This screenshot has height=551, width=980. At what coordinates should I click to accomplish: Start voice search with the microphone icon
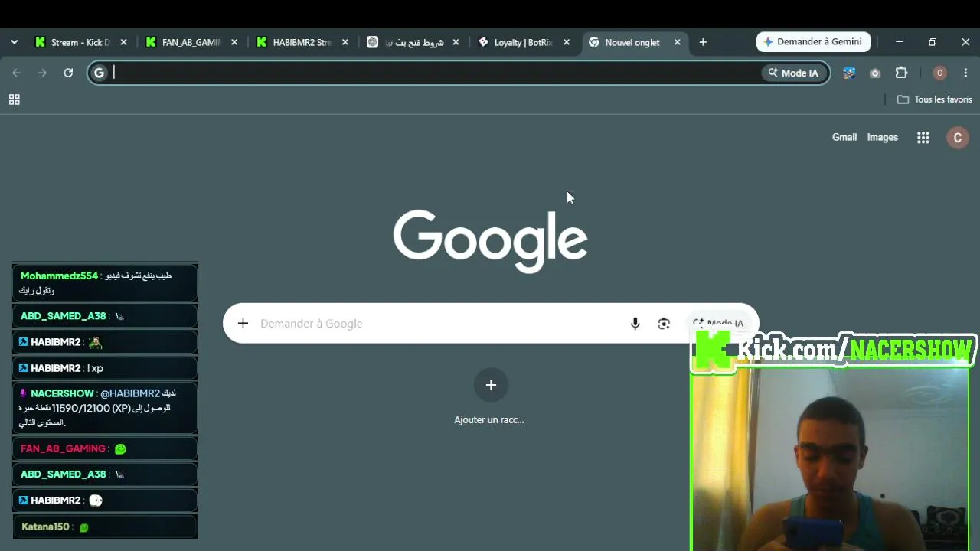pyautogui.click(x=635, y=324)
